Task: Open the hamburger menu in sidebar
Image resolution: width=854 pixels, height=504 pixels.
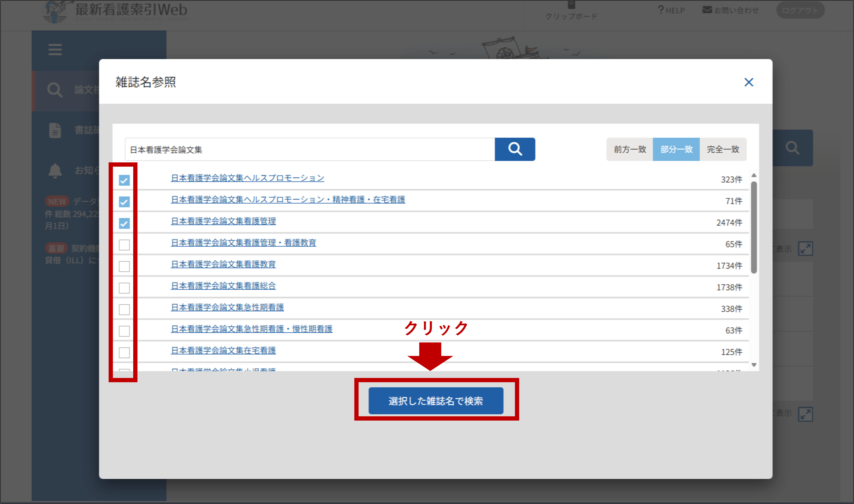Action: tap(55, 50)
